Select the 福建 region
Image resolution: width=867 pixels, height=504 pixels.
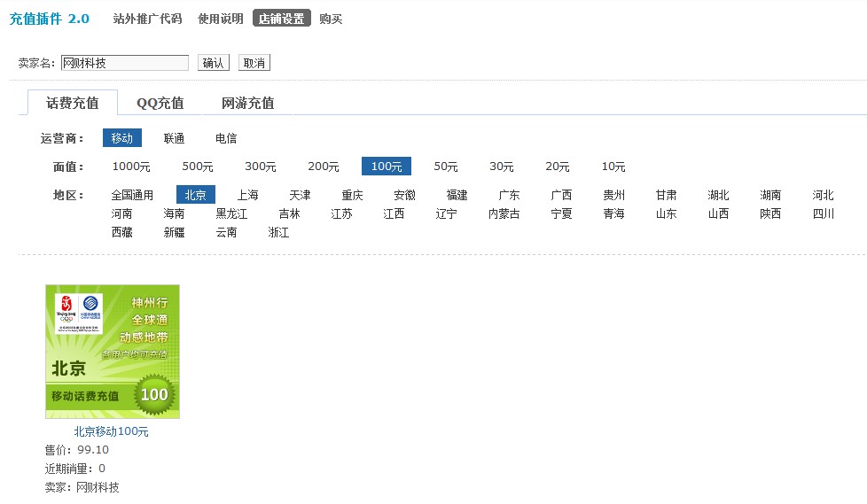457,195
